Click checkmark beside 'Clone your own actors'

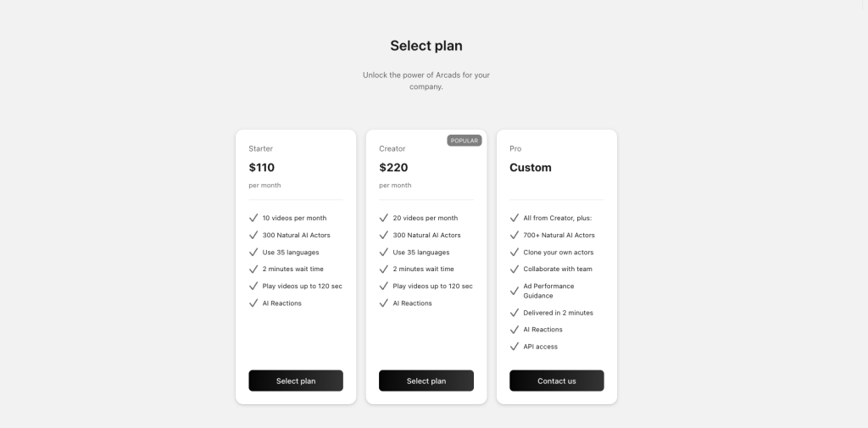coord(514,252)
